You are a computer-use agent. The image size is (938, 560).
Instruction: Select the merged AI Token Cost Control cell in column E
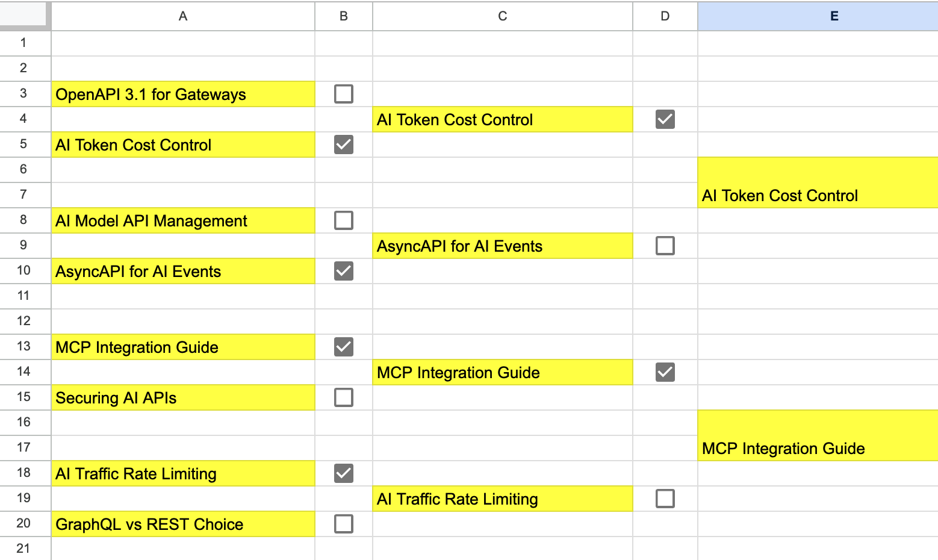pos(818,183)
